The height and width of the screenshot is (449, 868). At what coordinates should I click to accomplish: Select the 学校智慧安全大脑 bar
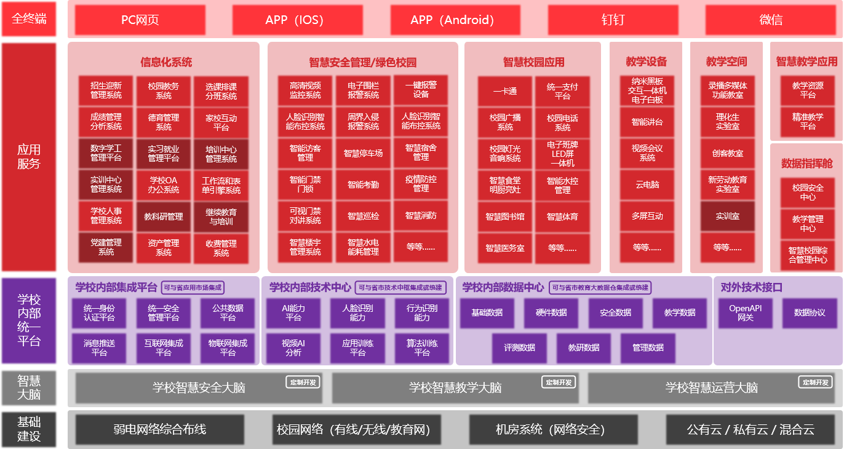click(199, 388)
